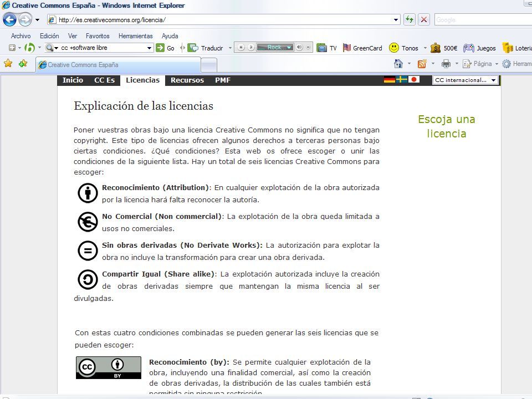The image size is (532, 399).
Task: Stop loading with the red X icon
Action: click(424, 19)
